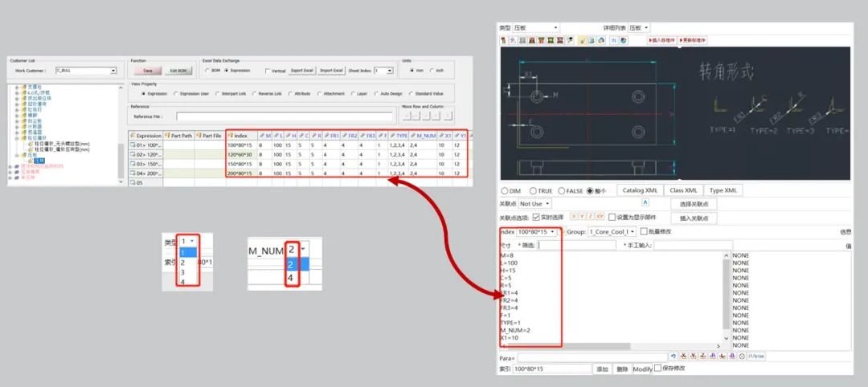This screenshot has width=868, height=387.
Task: Toggle the 设置为显示部件 checkbox
Action: pyautogui.click(x=612, y=218)
